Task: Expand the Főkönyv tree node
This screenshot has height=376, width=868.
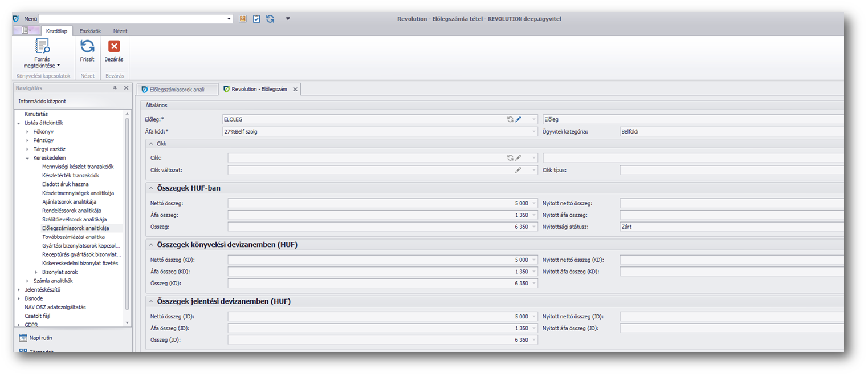Action: [x=27, y=132]
